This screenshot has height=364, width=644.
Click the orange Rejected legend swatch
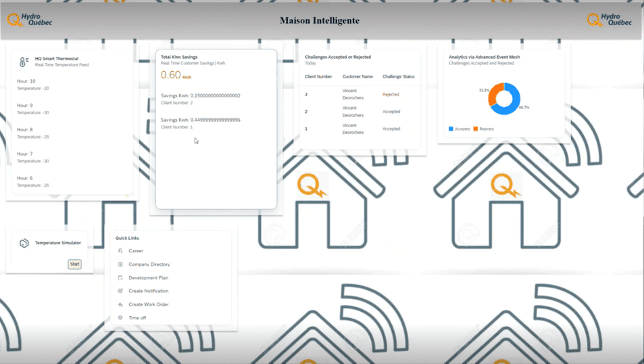tap(476, 129)
